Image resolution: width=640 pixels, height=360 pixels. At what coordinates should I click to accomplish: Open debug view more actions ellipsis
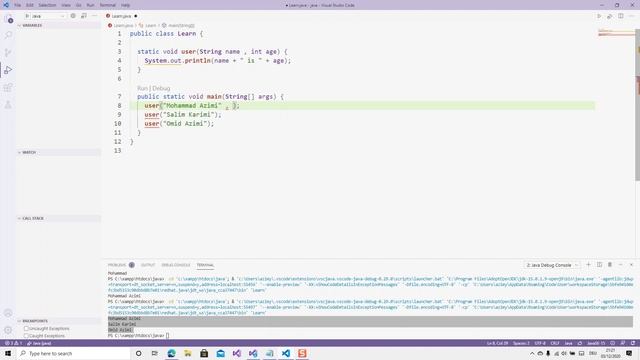click(95, 16)
